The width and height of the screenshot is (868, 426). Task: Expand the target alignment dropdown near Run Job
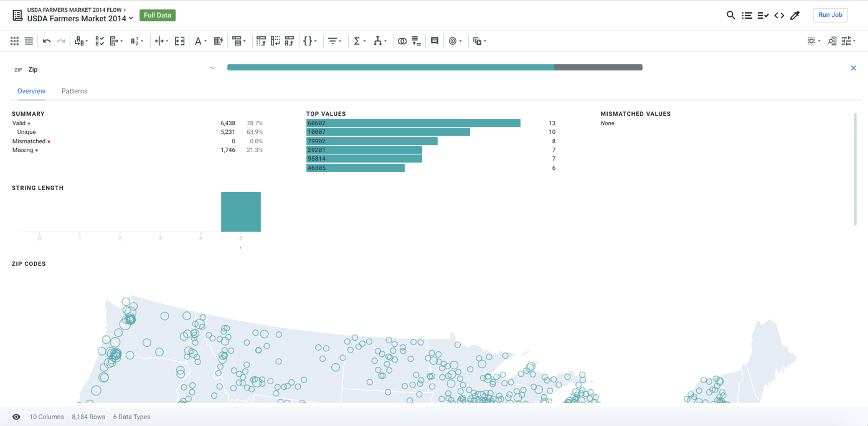pyautogui.click(x=813, y=40)
